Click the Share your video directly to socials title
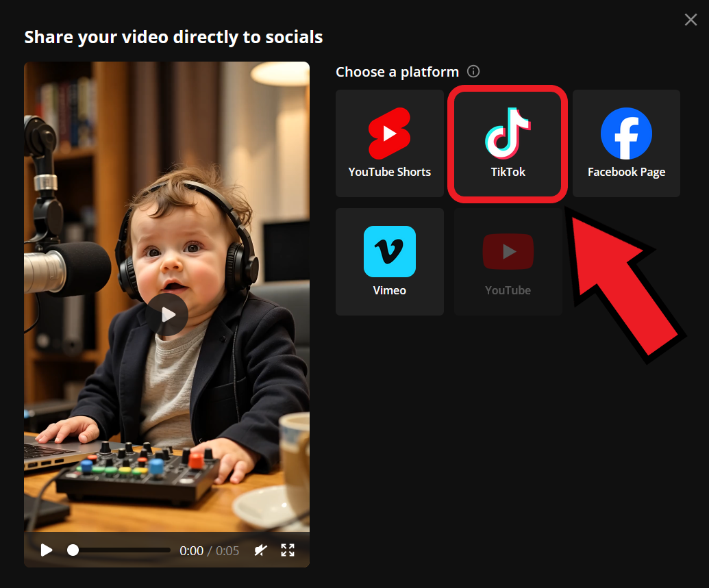This screenshot has width=709, height=588. (x=173, y=37)
